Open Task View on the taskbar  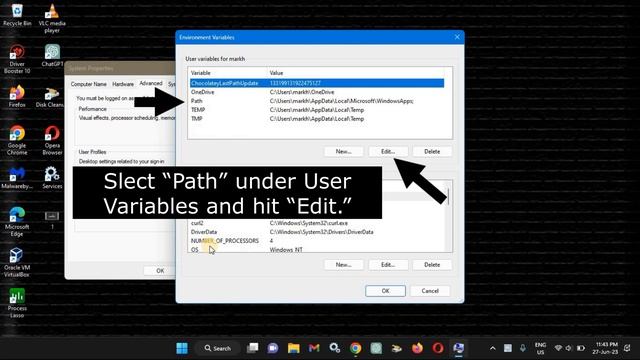253,348
